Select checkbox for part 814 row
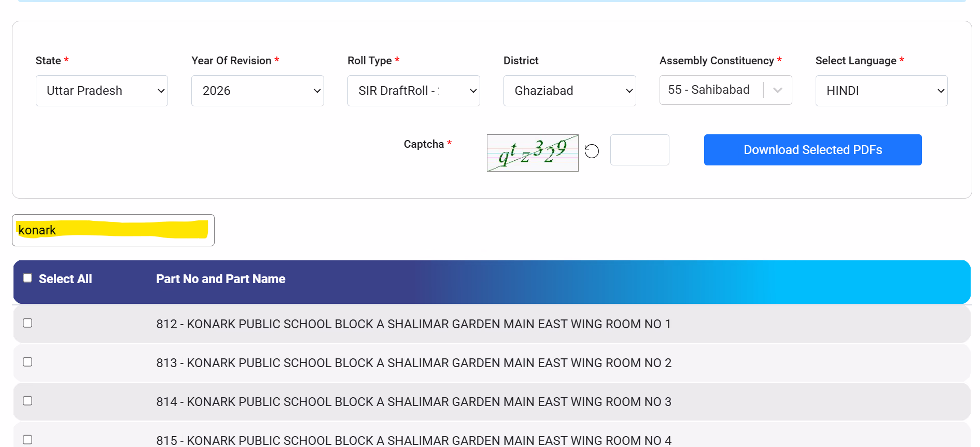 (x=27, y=401)
